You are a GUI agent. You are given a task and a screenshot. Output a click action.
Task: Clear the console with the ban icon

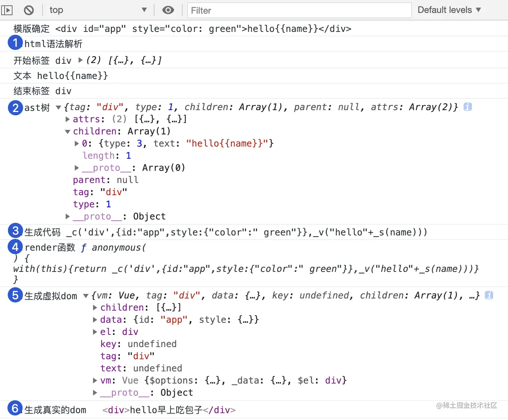coord(29,10)
